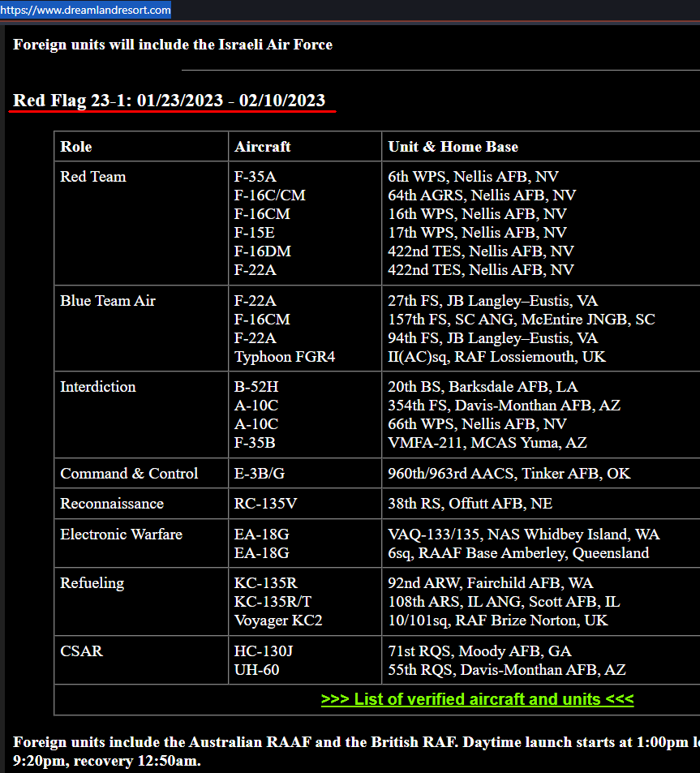Click the Australian RAAF and British RAF note
Viewport: 700px width, 773px height.
point(356,751)
